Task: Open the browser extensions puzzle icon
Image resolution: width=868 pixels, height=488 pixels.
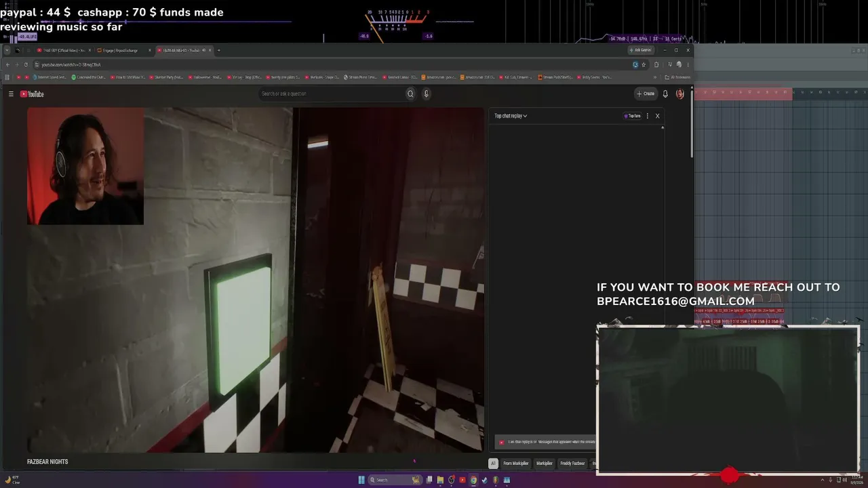Action: tap(656, 64)
